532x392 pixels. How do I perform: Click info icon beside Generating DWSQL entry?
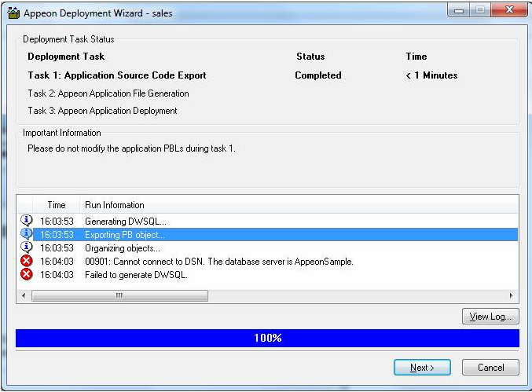[27, 221]
